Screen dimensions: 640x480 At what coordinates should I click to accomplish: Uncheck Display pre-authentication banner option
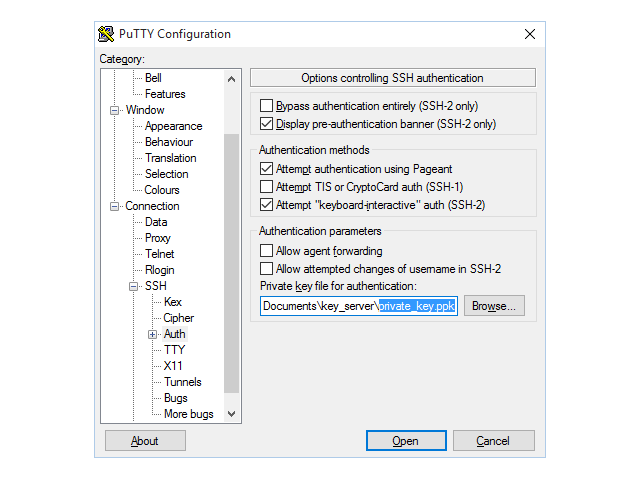point(267,124)
